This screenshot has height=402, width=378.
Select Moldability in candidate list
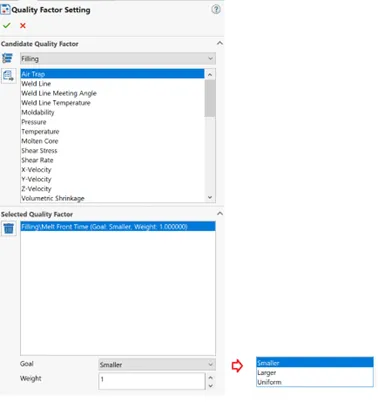click(112, 112)
